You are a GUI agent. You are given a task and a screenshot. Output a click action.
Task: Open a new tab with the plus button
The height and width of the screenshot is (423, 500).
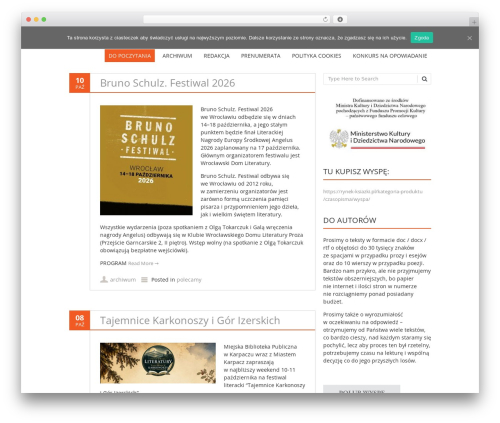[x=474, y=22]
